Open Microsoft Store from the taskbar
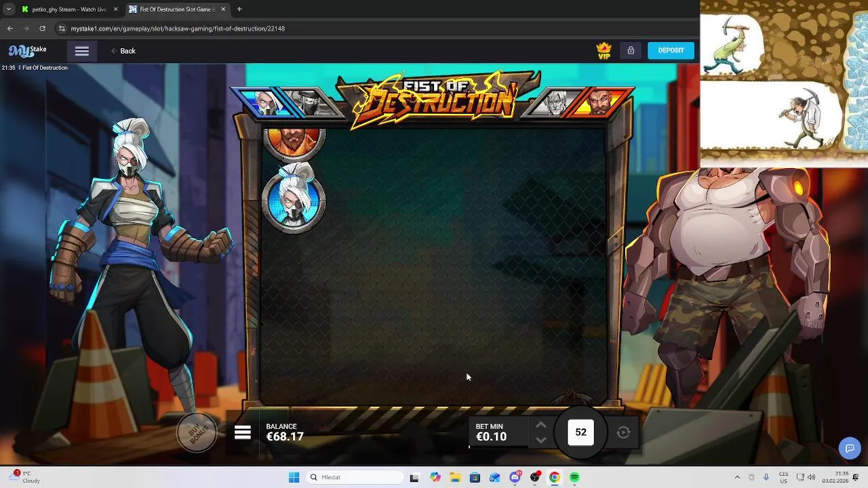The width and height of the screenshot is (868, 488). click(x=475, y=477)
